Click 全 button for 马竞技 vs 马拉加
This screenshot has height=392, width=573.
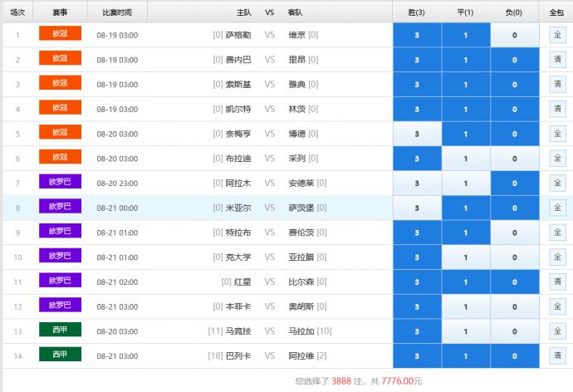pyautogui.click(x=557, y=331)
